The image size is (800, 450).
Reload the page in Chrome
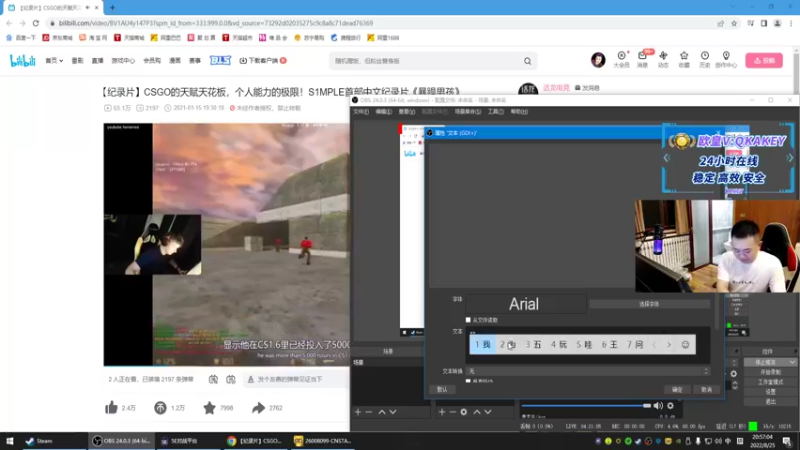coord(36,23)
